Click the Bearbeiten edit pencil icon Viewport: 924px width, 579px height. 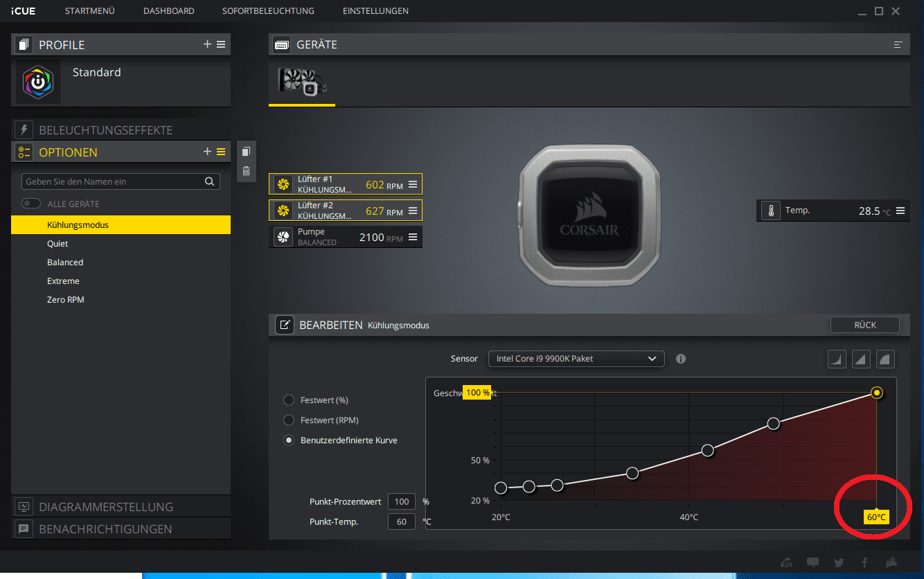pos(285,325)
